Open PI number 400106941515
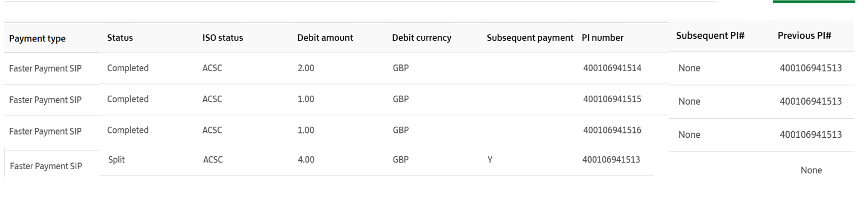Viewport: 868px width, 204px height. click(x=612, y=99)
